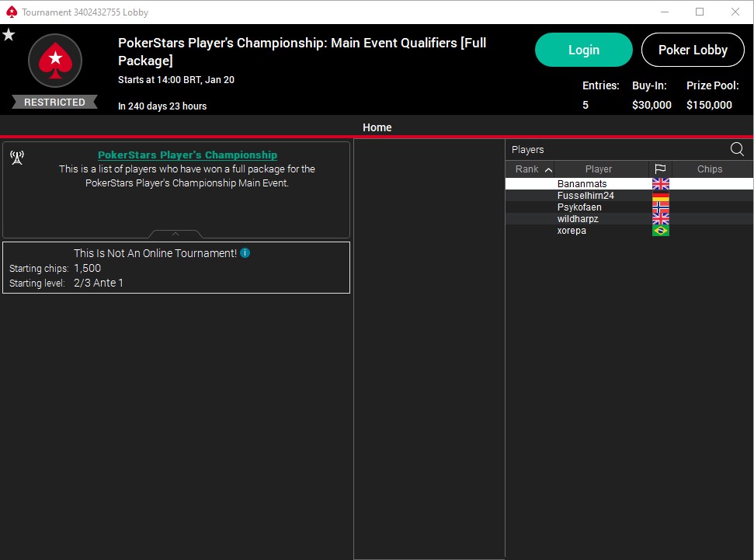Click the Germany flag beside Fusselhirn24

click(x=660, y=196)
